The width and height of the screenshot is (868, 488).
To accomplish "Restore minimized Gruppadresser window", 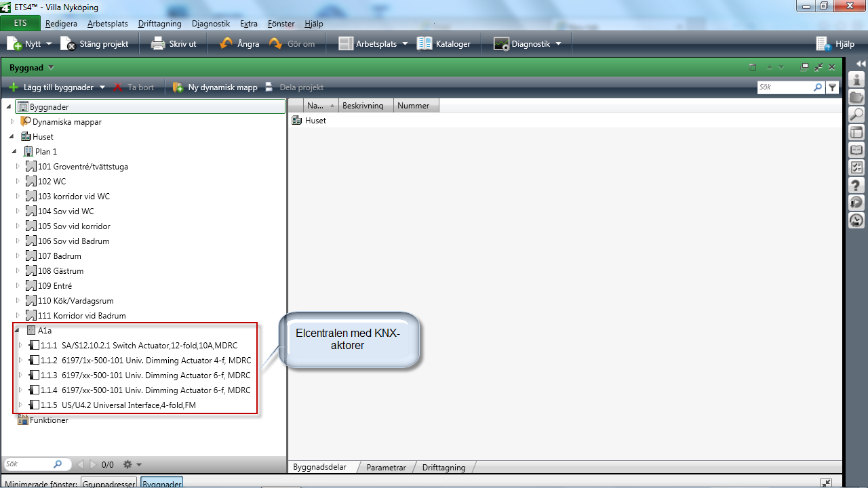I will 108,483.
